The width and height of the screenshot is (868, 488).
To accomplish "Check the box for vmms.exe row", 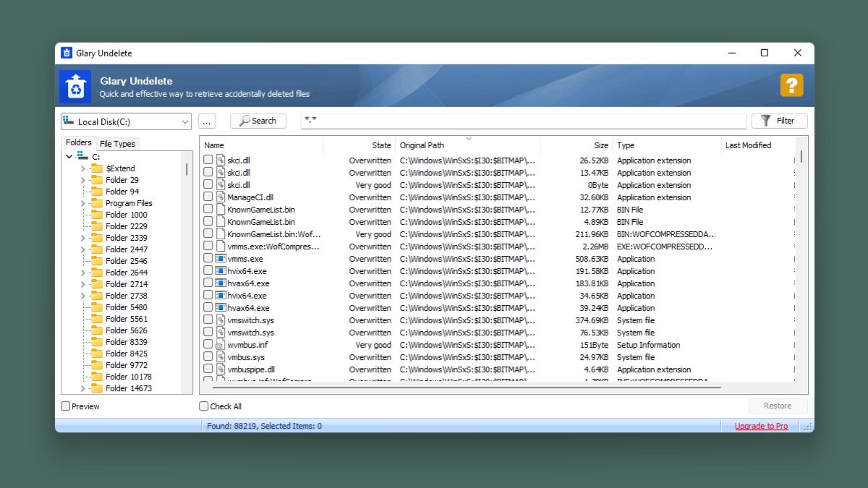I will click(x=208, y=259).
